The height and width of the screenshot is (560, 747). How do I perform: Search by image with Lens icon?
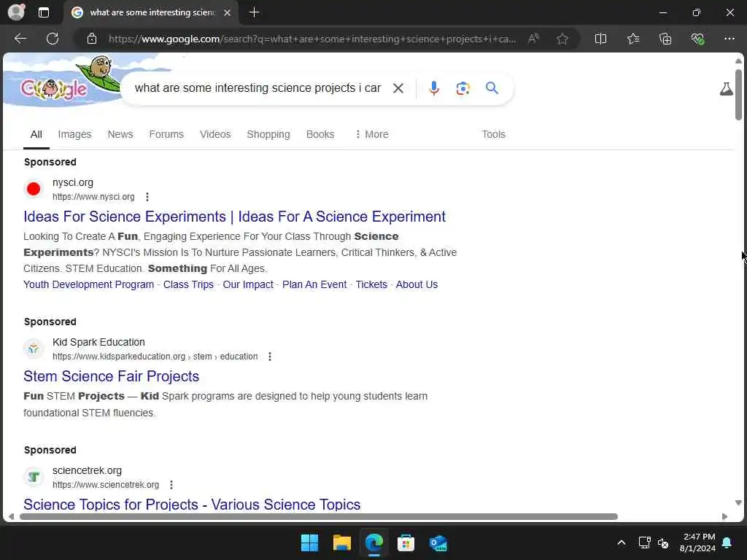coord(462,88)
